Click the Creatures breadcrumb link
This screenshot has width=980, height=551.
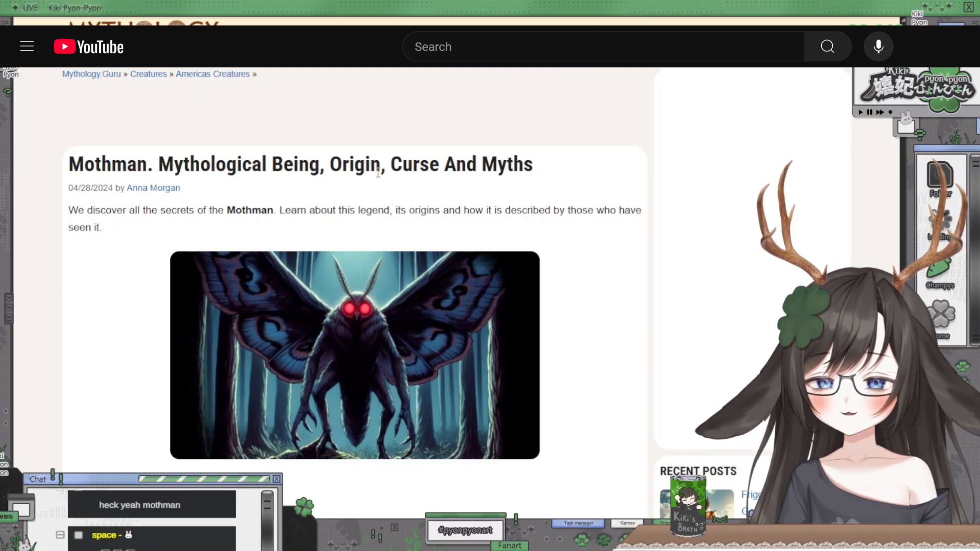[148, 74]
